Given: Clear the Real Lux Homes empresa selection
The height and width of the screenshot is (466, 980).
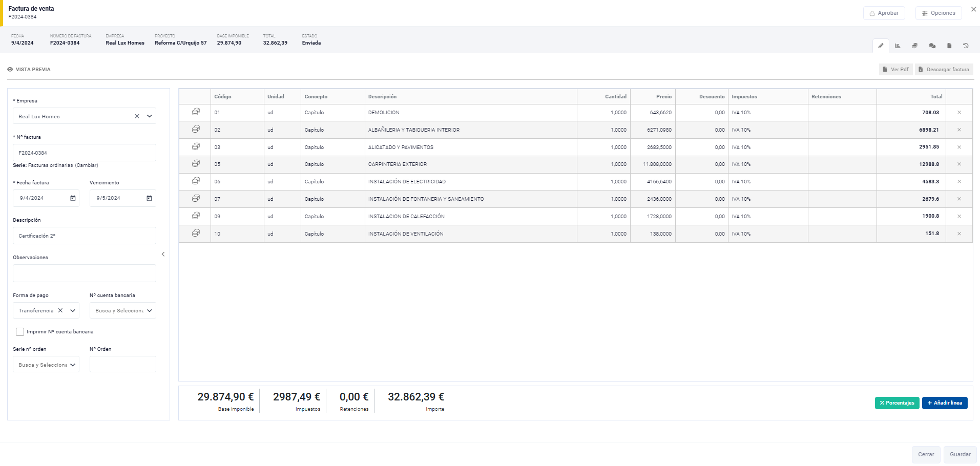Looking at the screenshot, I should click(137, 116).
